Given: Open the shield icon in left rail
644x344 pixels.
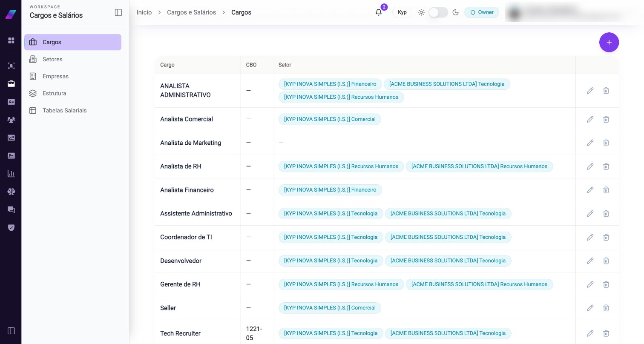Looking at the screenshot, I should click(x=11, y=228).
